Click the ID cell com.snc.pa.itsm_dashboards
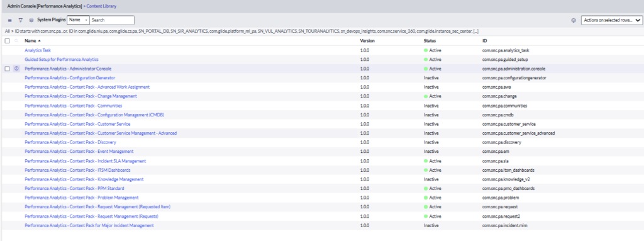 (508, 171)
